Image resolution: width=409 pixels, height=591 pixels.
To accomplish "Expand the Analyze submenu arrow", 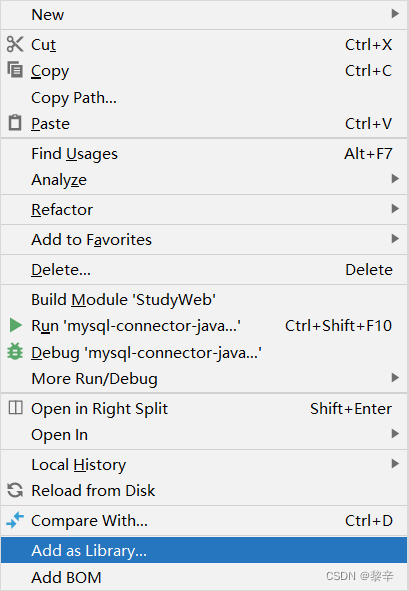I will click(x=395, y=179).
